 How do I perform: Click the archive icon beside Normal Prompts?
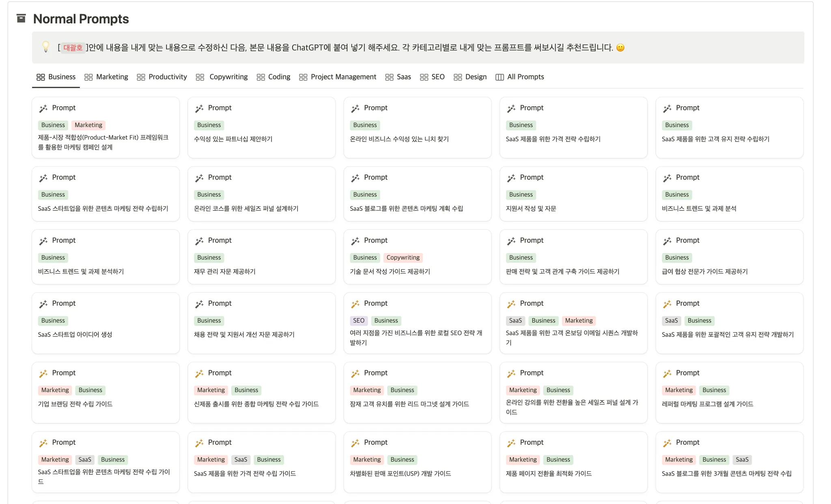coord(21,18)
